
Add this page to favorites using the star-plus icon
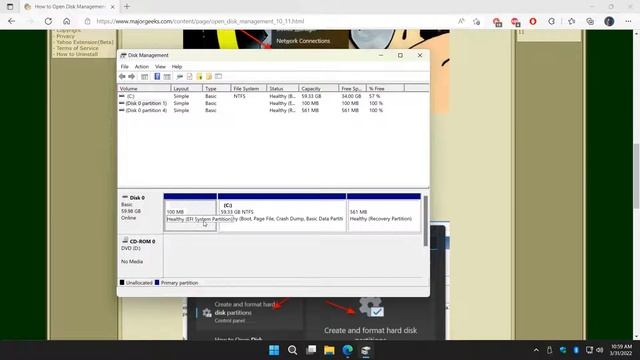tap(476, 21)
